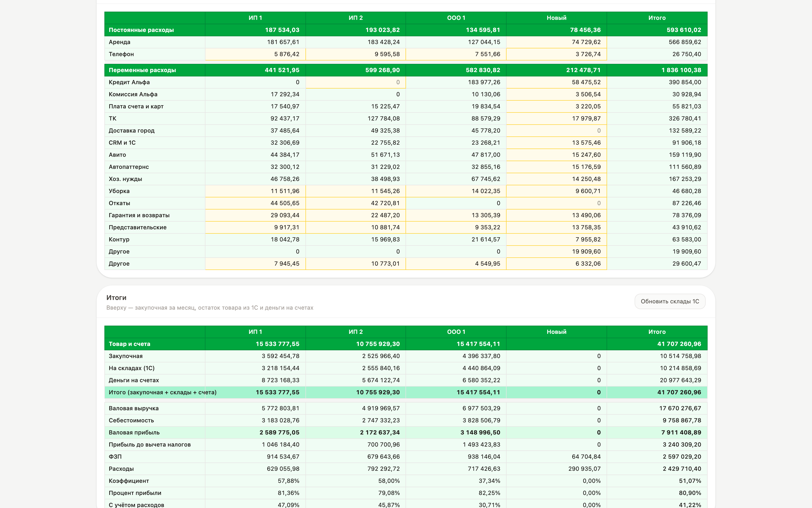Click Откаты cell 42 720,81
Screen dimensions: 812x508
pyautogui.click(x=356, y=203)
